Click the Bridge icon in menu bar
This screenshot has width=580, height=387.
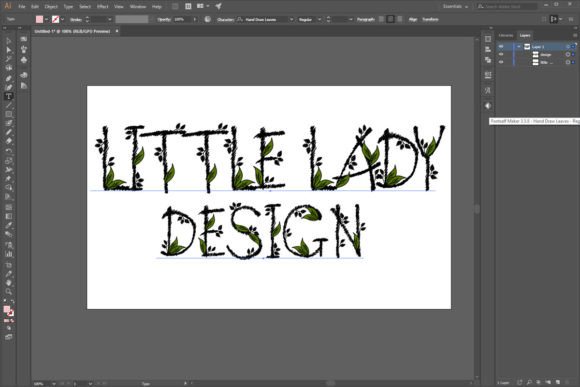pyautogui.click(x=175, y=6)
